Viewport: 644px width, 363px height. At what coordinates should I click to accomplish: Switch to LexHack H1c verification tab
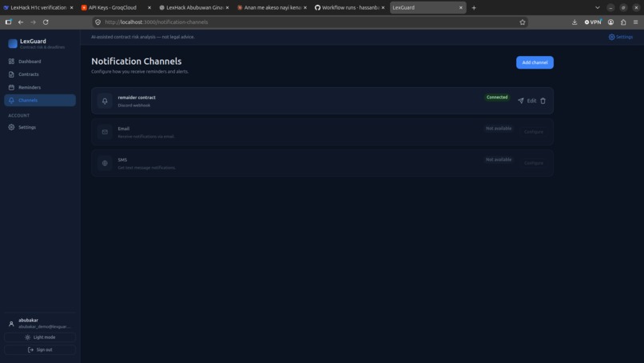(38, 7)
